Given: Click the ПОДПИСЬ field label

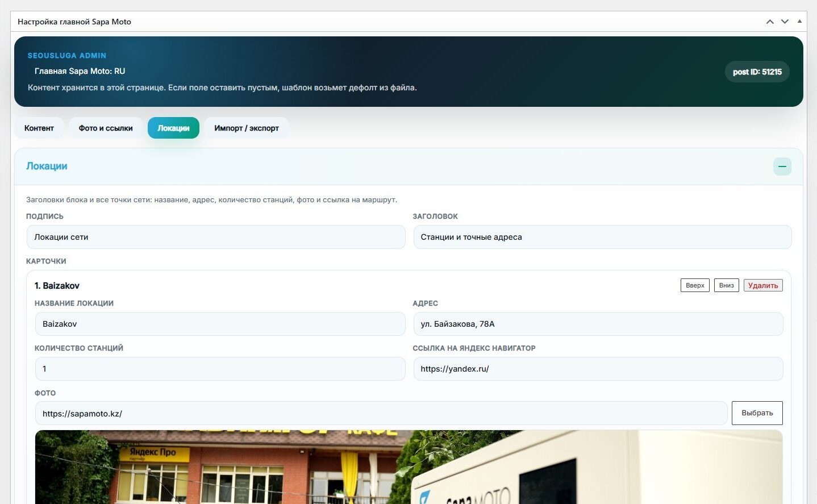Looking at the screenshot, I should [45, 216].
